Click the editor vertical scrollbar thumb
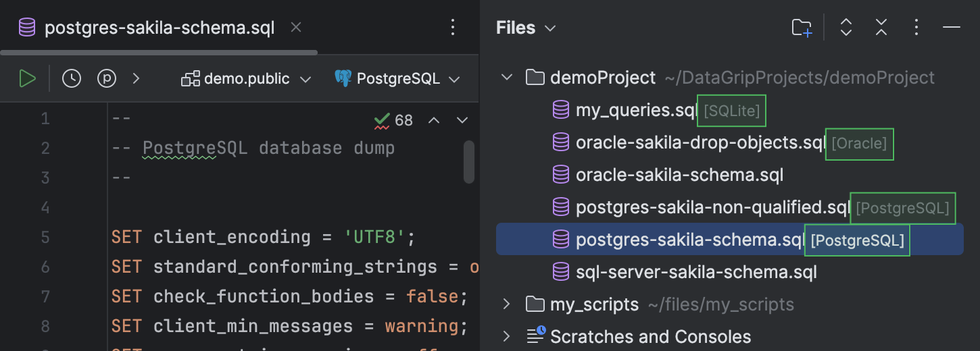Image resolution: width=980 pixels, height=351 pixels. click(x=469, y=162)
